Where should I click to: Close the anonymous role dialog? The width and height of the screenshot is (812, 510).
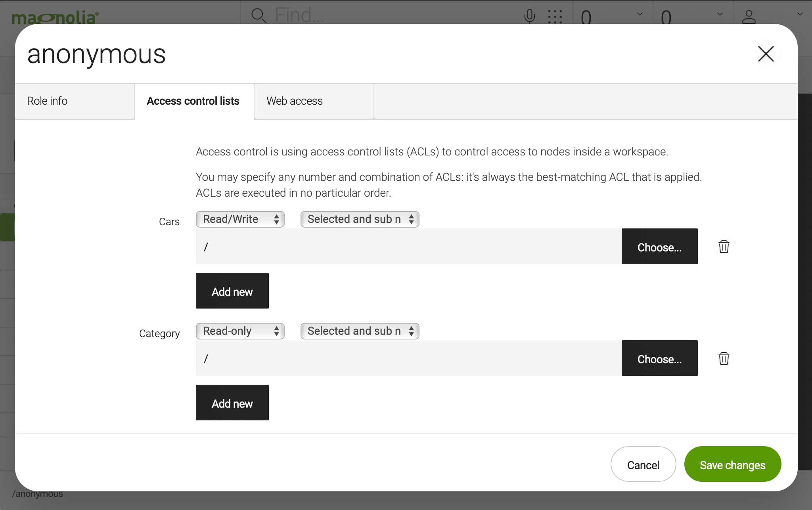(x=766, y=54)
